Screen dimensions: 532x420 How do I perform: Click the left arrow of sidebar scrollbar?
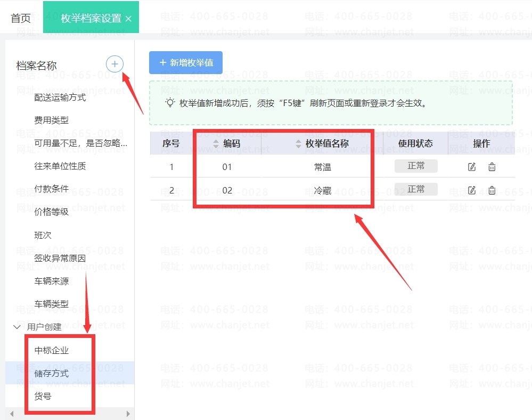pyautogui.click(x=12, y=414)
